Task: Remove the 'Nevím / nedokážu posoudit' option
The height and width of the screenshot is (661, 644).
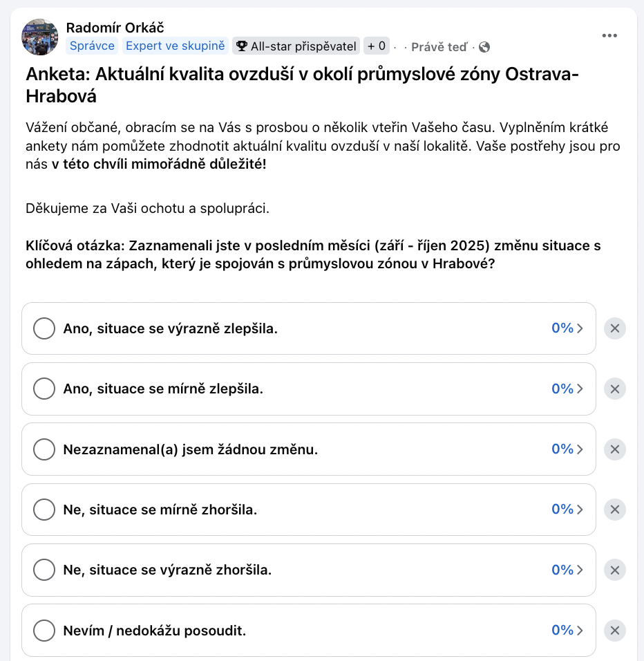Action: 614,631
